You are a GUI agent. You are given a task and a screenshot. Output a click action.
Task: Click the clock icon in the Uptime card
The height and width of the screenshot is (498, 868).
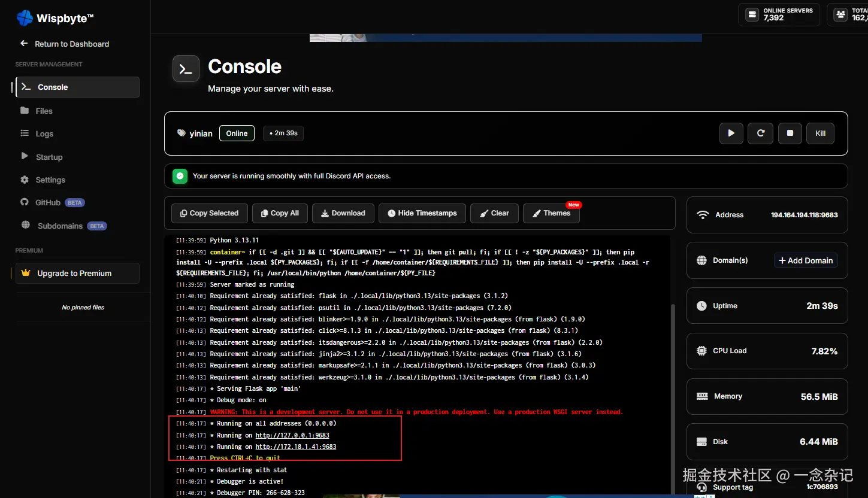(702, 306)
